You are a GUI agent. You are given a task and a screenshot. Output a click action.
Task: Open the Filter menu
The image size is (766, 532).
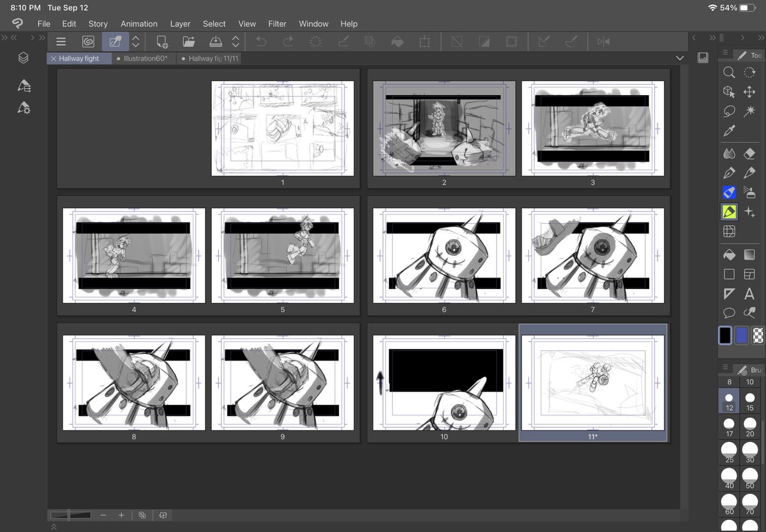277,24
